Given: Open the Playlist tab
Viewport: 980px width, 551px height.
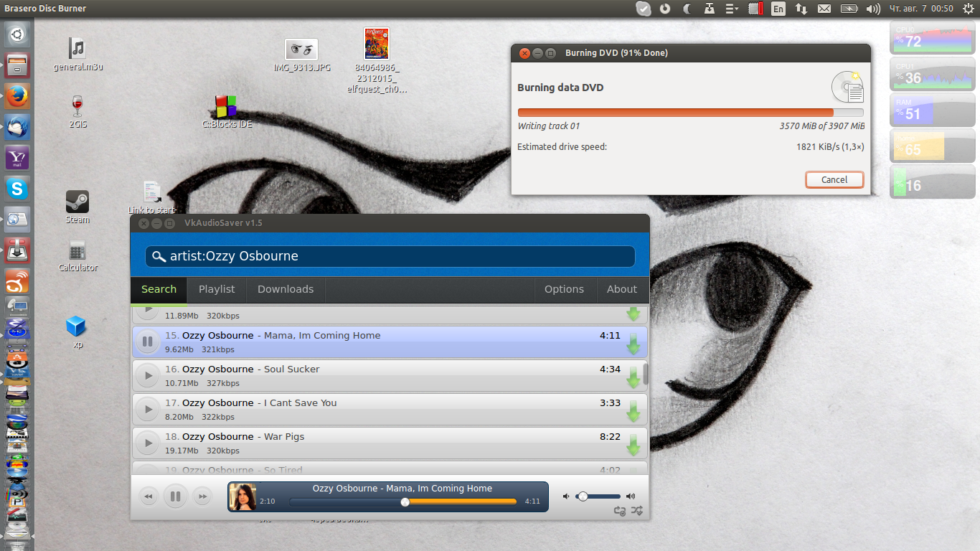Looking at the screenshot, I should pyautogui.click(x=217, y=289).
